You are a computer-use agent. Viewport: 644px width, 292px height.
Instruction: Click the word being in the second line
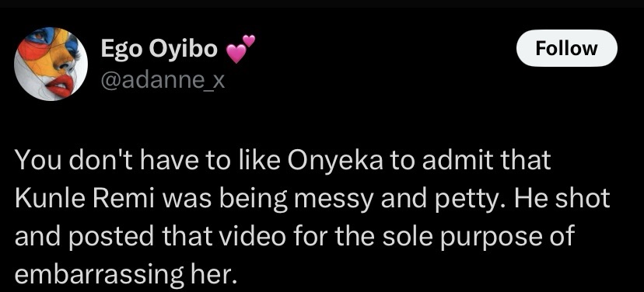(x=253, y=199)
